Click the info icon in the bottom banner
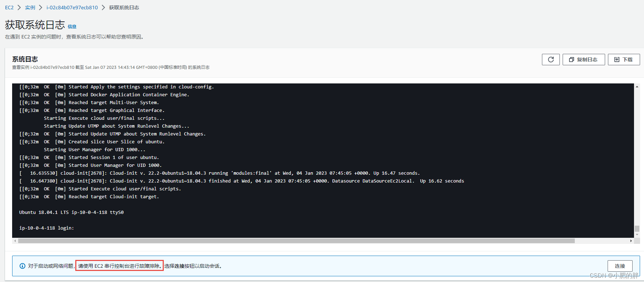The image size is (644, 282). (22, 266)
